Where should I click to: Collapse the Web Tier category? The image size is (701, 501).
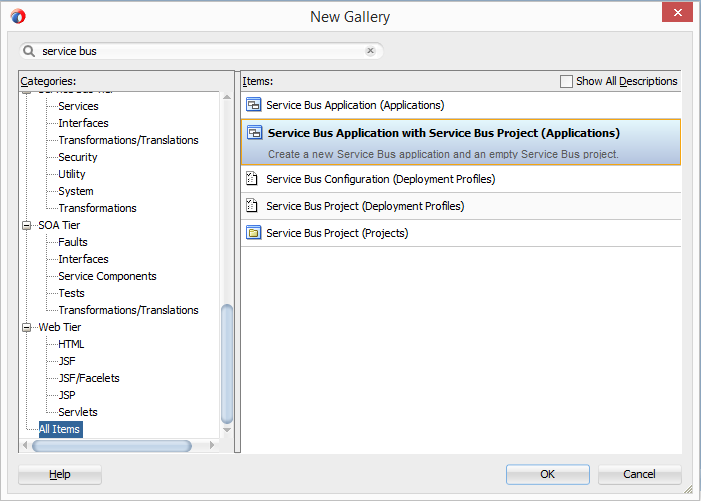[27, 327]
